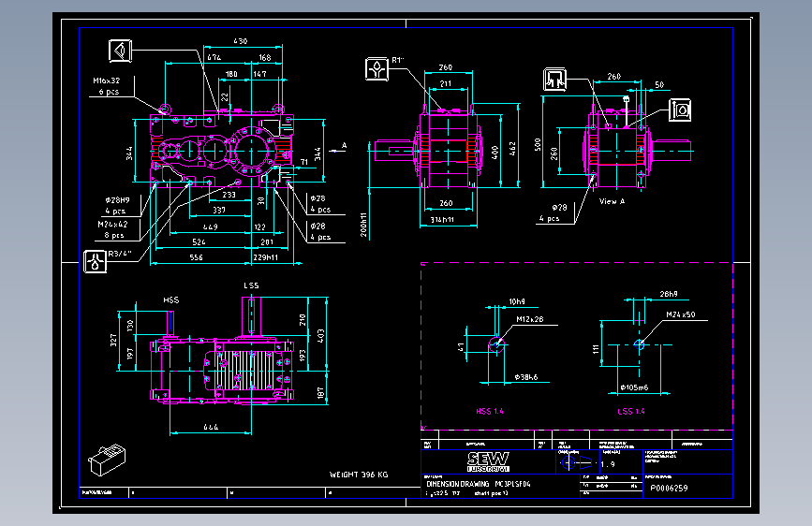Select the 403 vertical dimension

(x=320, y=335)
